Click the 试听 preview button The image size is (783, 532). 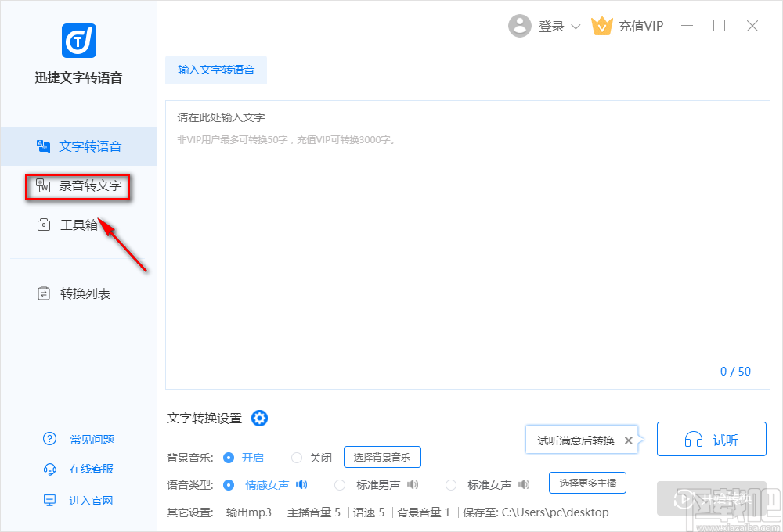[711, 439]
